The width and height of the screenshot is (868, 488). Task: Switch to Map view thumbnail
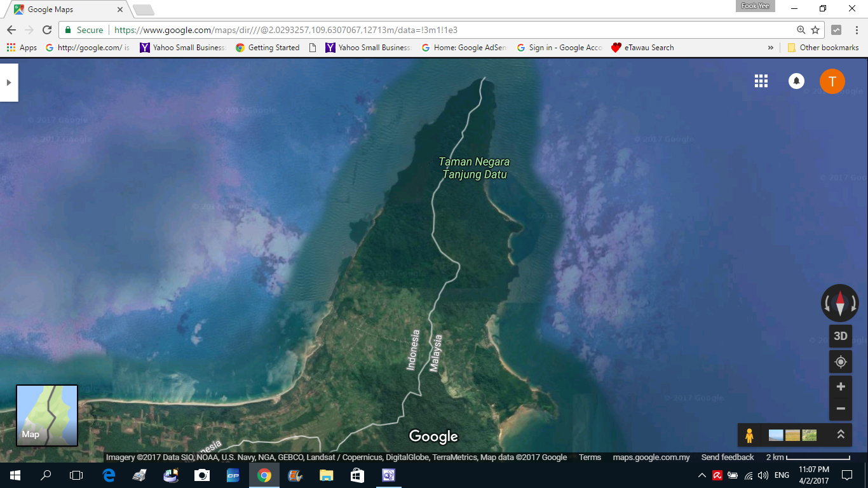tap(47, 415)
